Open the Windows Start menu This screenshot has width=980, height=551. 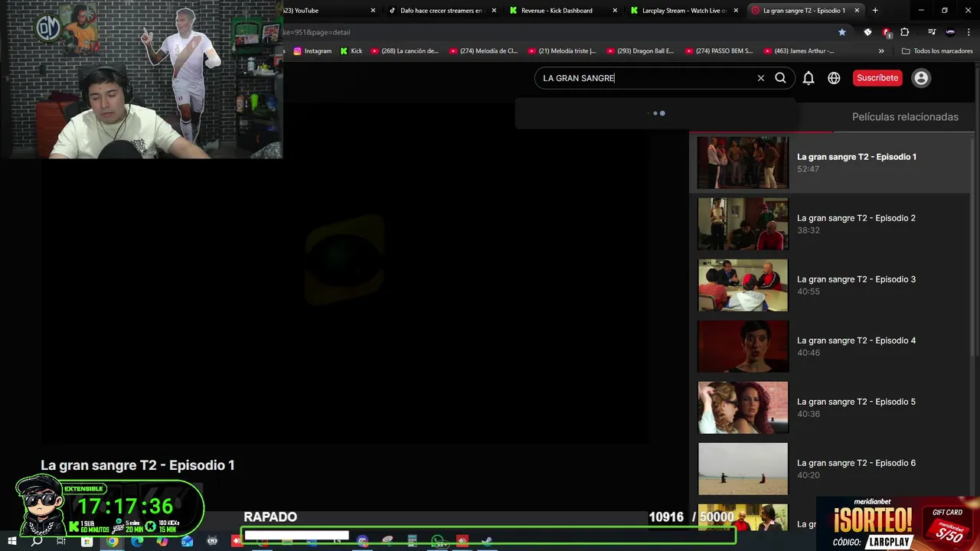click(x=11, y=541)
